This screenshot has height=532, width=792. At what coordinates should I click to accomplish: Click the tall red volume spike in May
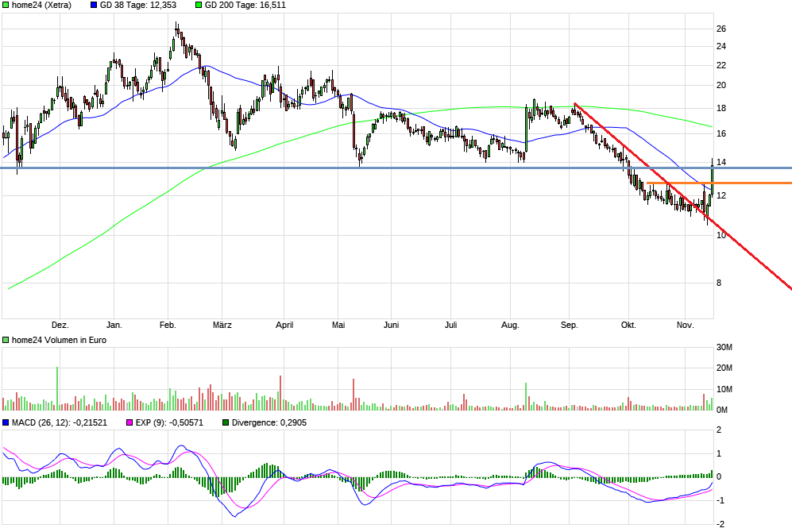pos(354,394)
